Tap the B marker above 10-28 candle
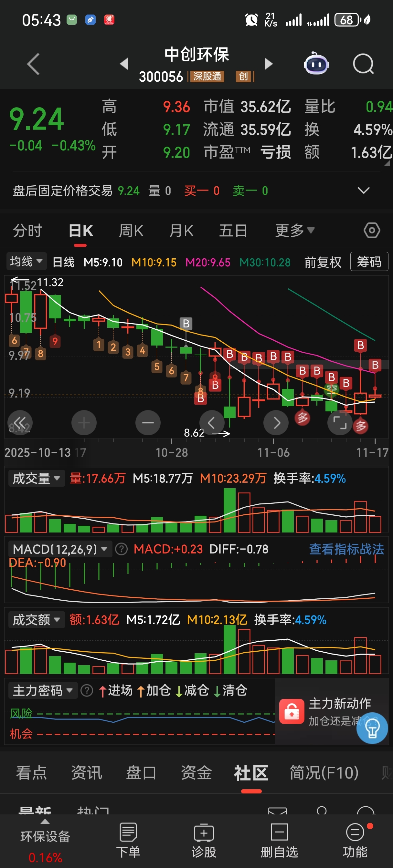The height and width of the screenshot is (868, 393). 186,324
